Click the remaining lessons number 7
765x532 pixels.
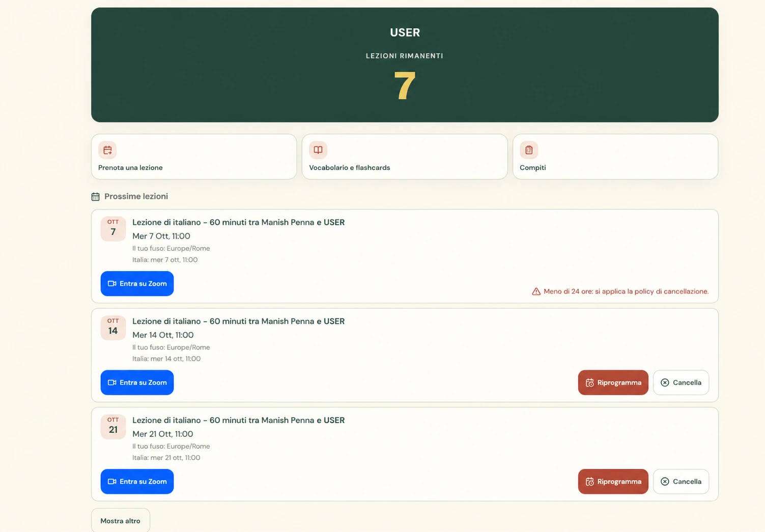pyautogui.click(x=405, y=86)
